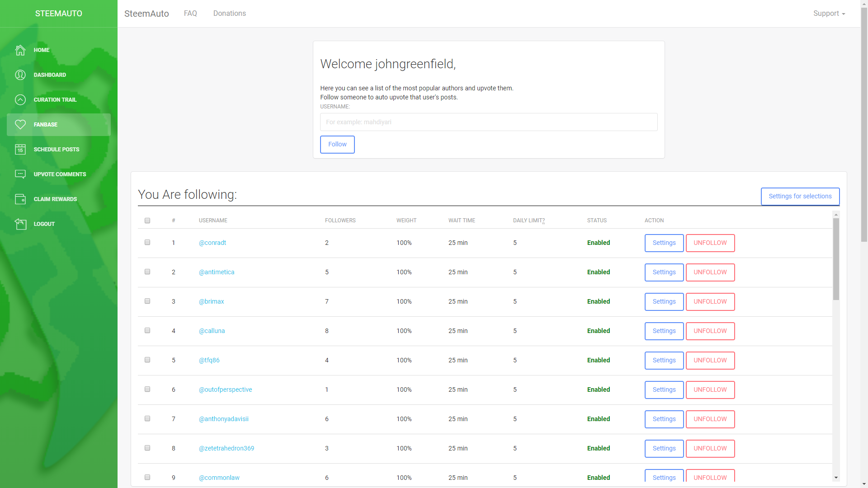Open the @brimax profile link
Viewport: 868px width, 488px height.
coord(212,301)
